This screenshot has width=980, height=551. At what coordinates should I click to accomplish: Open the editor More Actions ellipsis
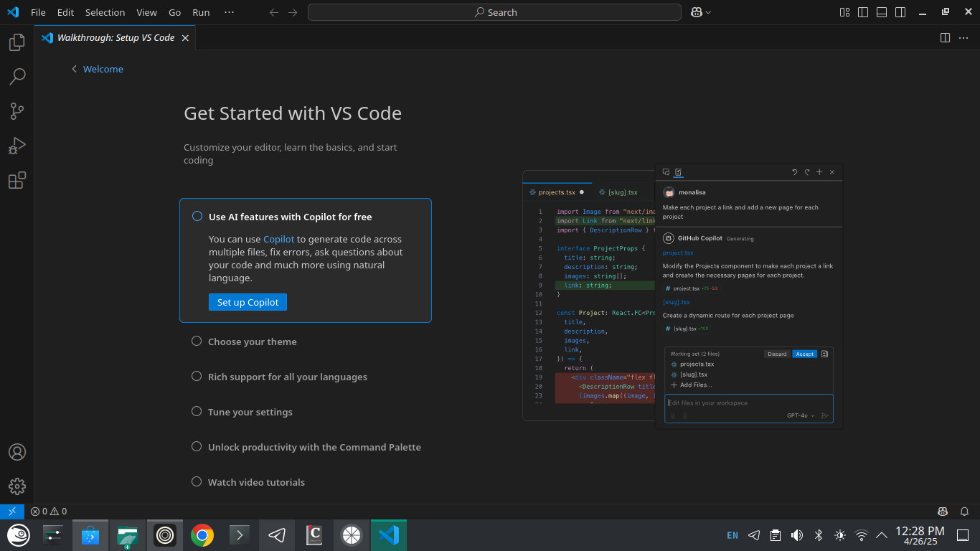click(963, 37)
